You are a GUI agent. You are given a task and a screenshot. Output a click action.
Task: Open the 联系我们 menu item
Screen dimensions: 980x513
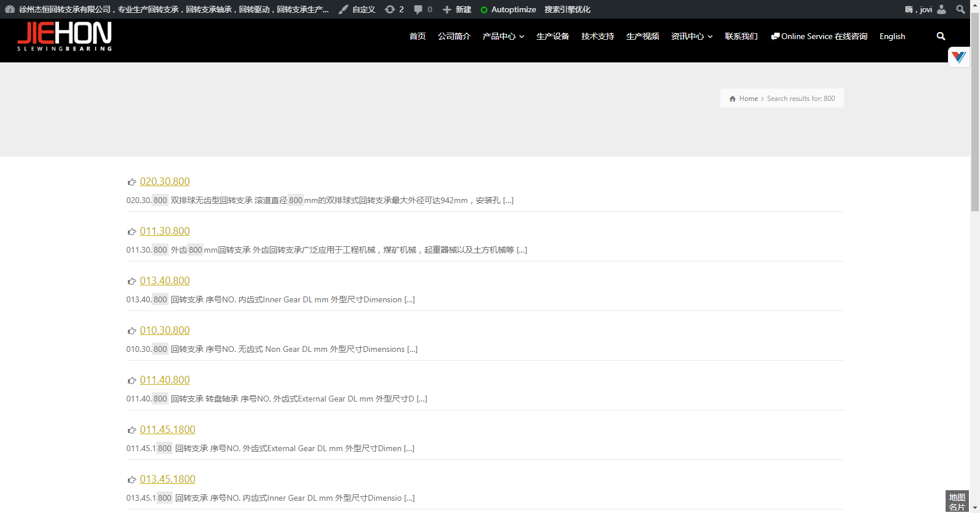pyautogui.click(x=741, y=36)
